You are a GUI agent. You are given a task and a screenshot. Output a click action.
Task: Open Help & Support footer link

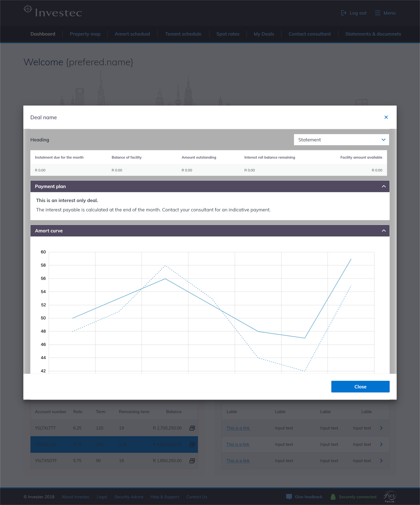click(x=165, y=497)
